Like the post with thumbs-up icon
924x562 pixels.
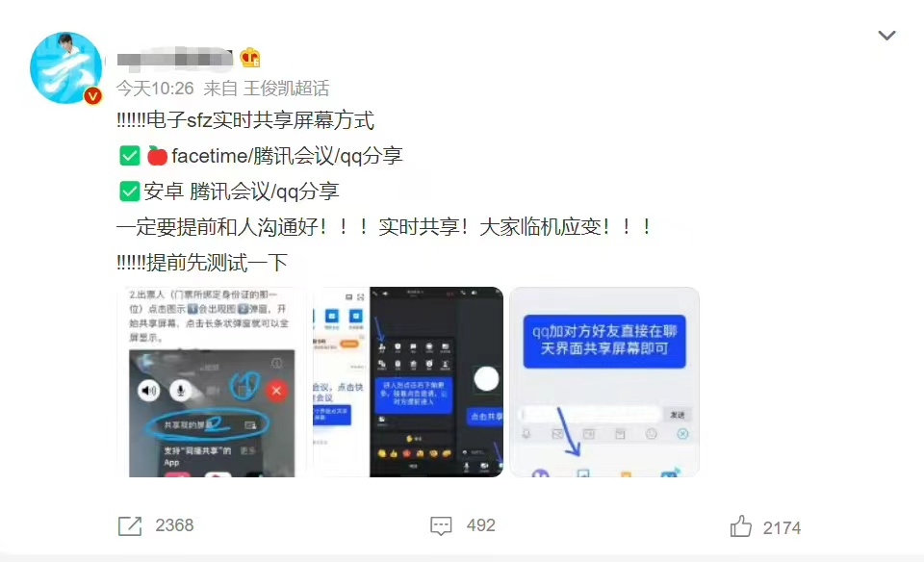pos(741,526)
